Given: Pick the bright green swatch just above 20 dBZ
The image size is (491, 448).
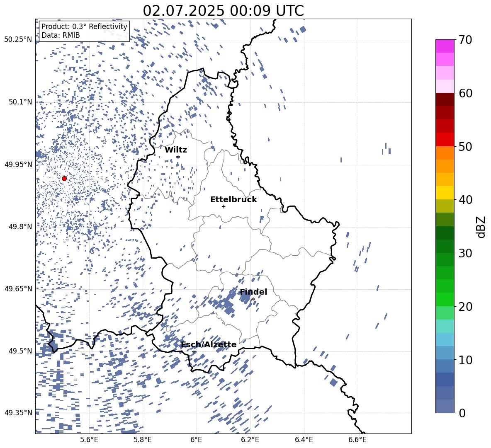Looking at the screenshot, I should (445, 299).
